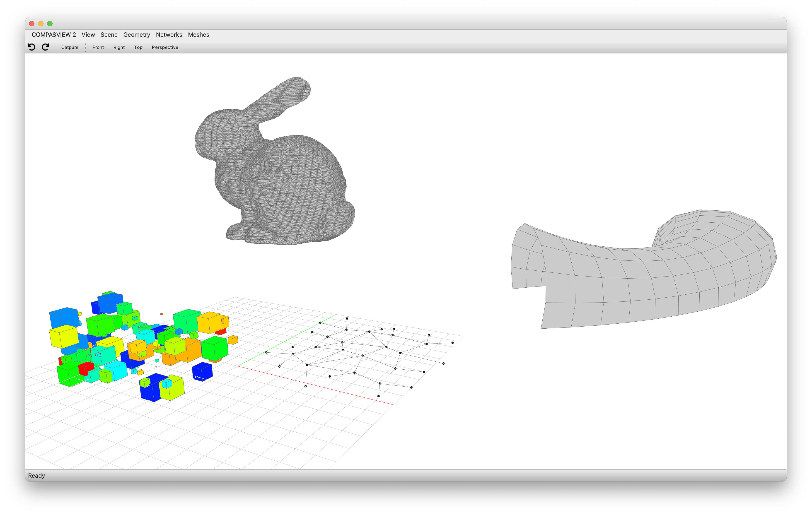
Task: Open the View menu
Action: coord(88,35)
